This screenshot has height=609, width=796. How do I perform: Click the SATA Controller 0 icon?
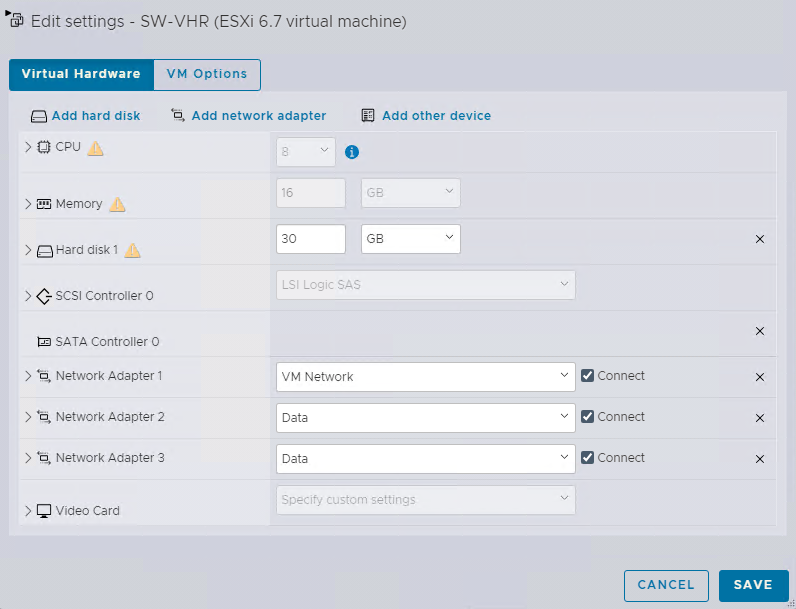[44, 342]
